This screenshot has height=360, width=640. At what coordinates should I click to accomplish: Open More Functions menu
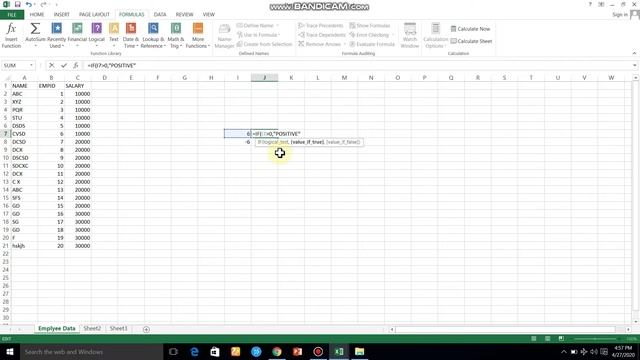[198, 35]
